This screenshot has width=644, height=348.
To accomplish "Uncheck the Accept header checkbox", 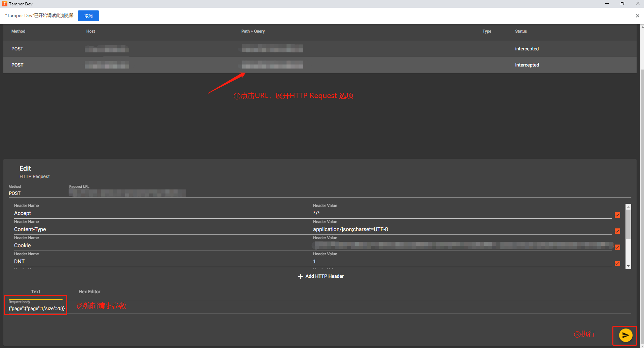I will (x=617, y=215).
